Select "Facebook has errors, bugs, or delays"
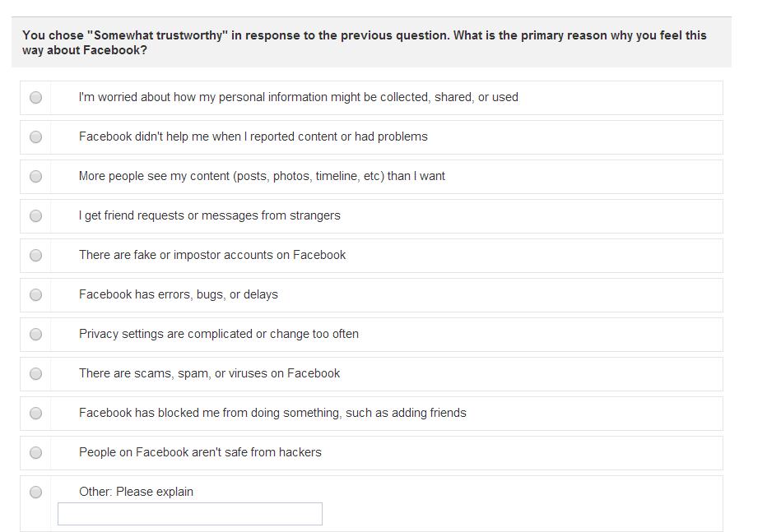Image resolution: width=767 pixels, height=532 pixels. 35,294
